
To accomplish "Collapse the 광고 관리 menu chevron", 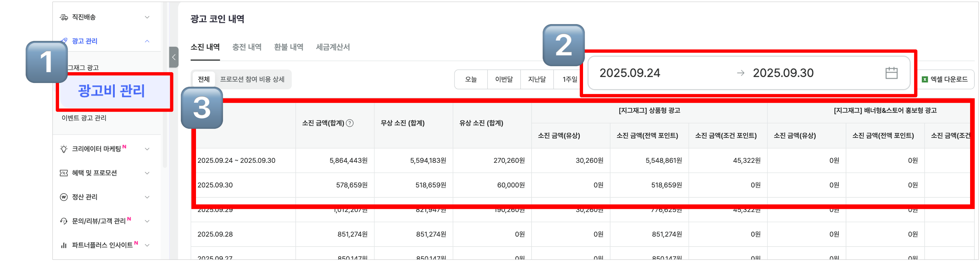I will pyautogui.click(x=147, y=41).
